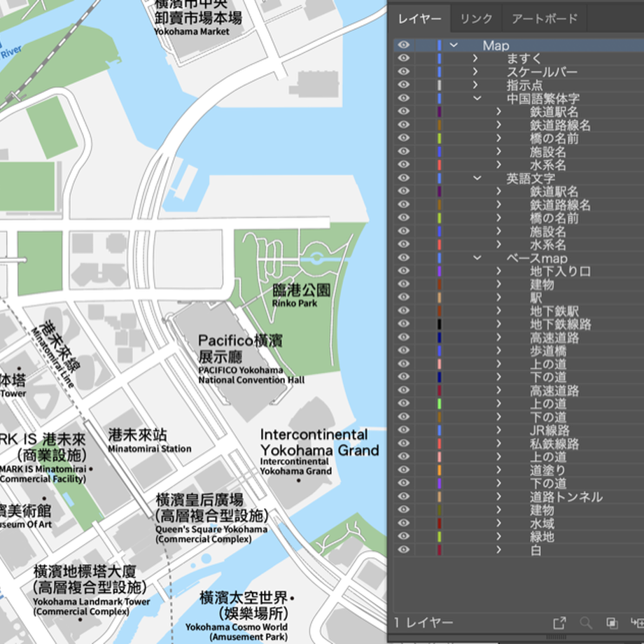Select 鉄道駅名 under 中国語繁体字
Image resolution: width=644 pixels, height=644 pixels.
tap(554, 111)
